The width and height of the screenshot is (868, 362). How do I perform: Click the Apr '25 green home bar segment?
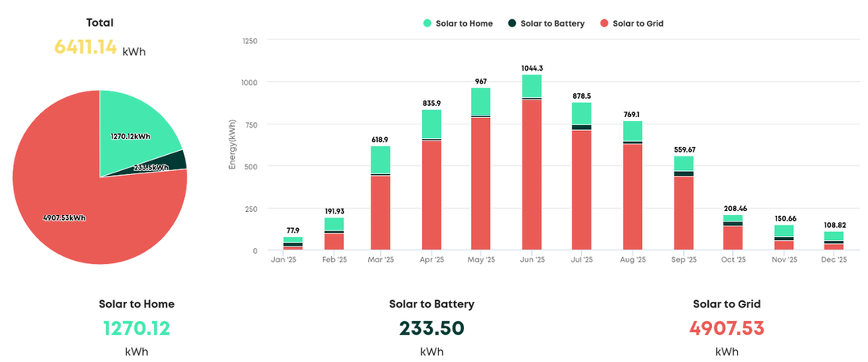point(431,124)
